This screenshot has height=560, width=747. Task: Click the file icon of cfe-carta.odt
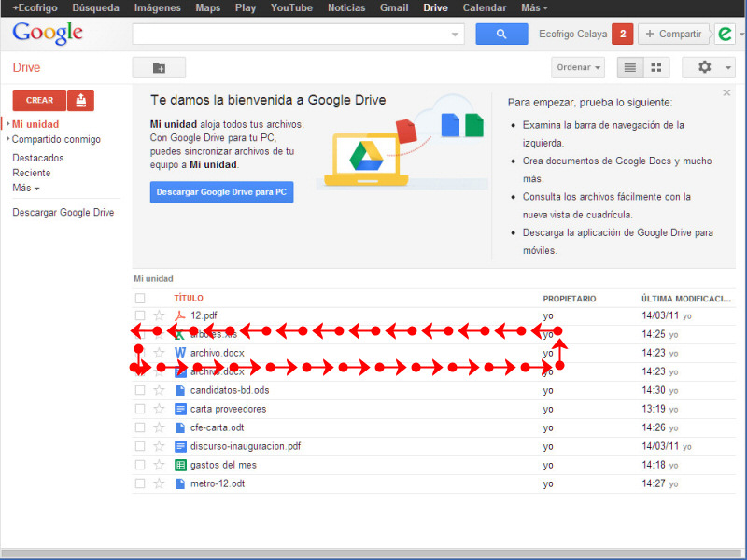pos(180,427)
